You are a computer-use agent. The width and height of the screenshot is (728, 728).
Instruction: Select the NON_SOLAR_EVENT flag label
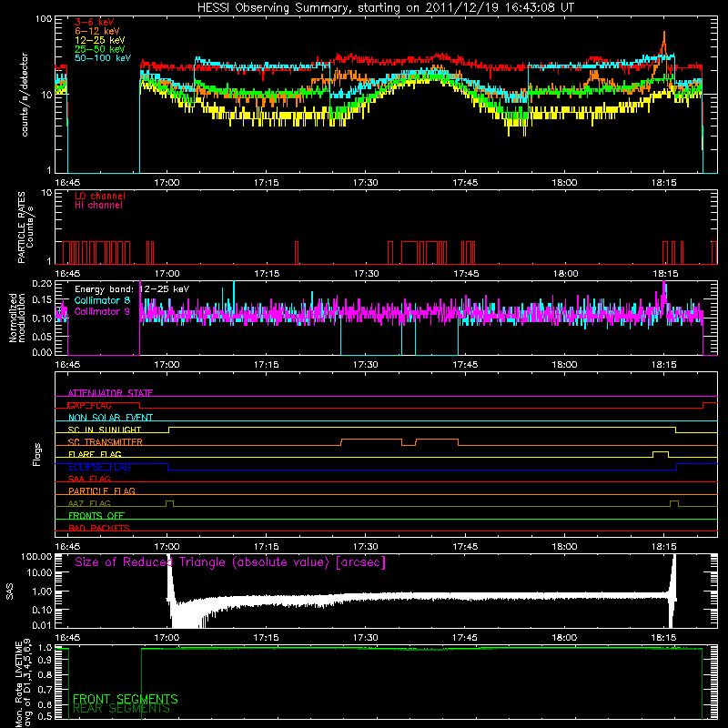(x=110, y=418)
